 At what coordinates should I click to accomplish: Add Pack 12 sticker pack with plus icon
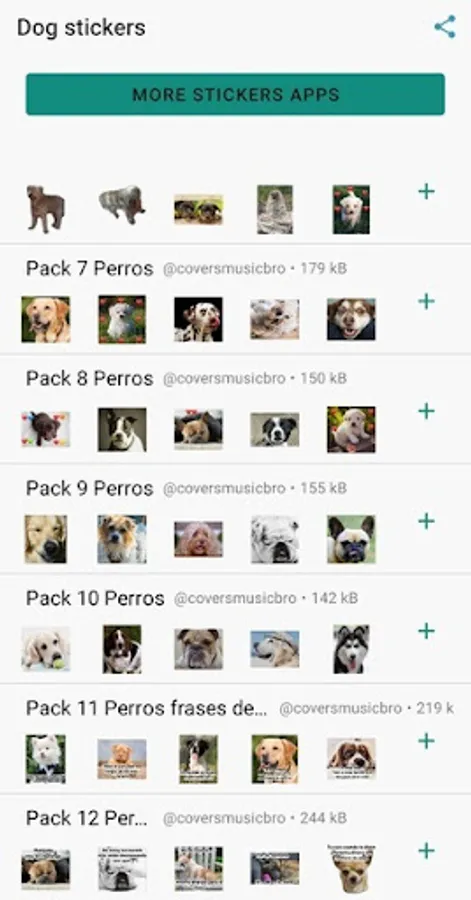[x=426, y=851]
